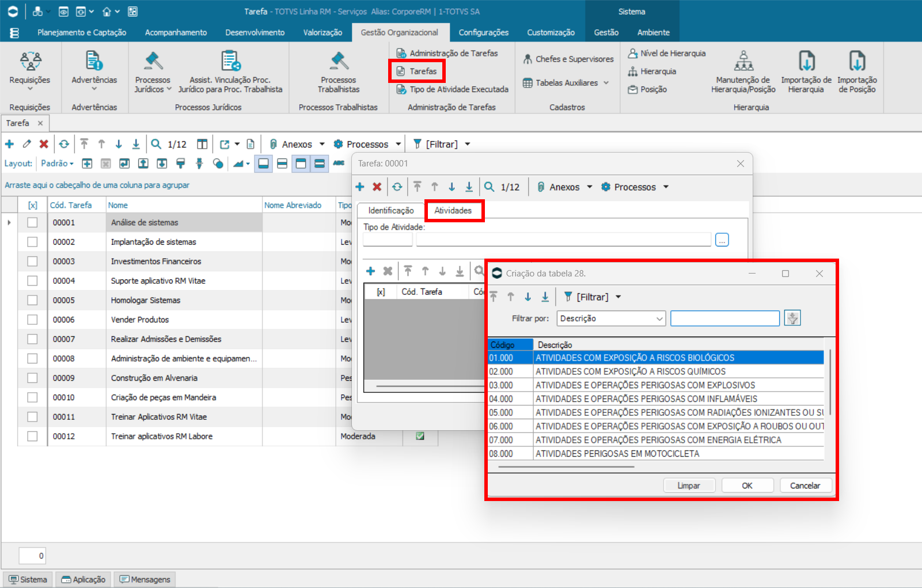Click the pencil edit icon in Tarefa toolbar
922x588 pixels.
click(x=26, y=144)
